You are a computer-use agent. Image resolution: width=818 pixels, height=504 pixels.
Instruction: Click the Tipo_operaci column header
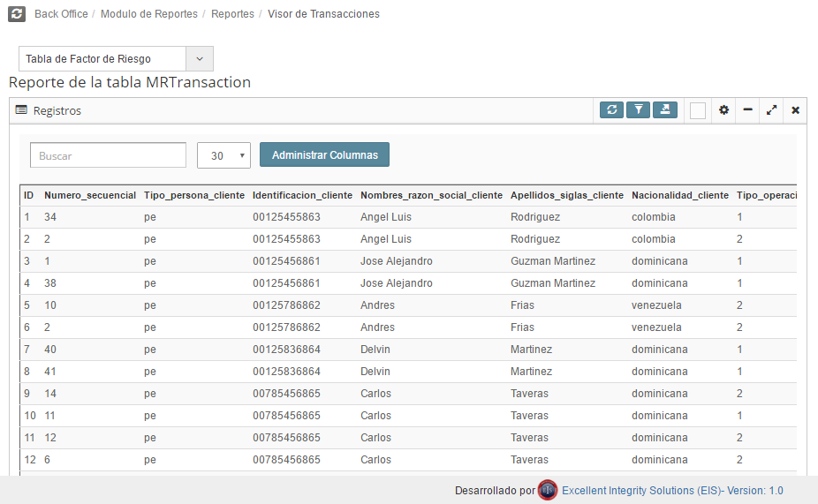point(767,195)
